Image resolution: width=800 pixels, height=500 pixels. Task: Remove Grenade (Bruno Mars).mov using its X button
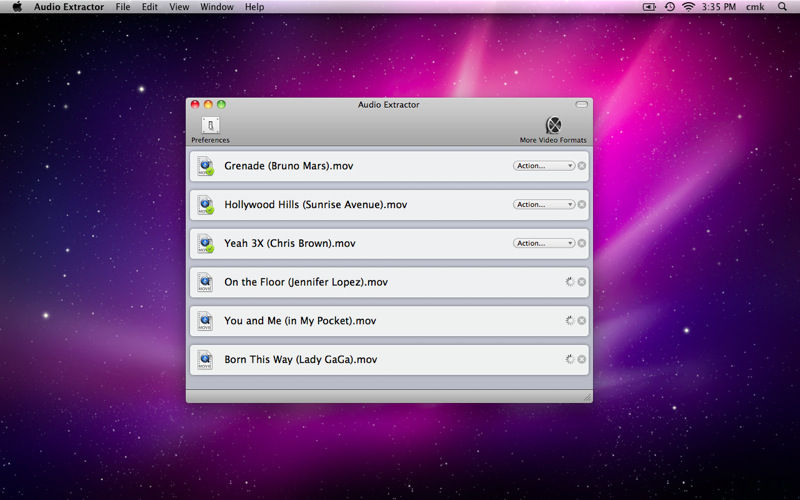pos(582,166)
